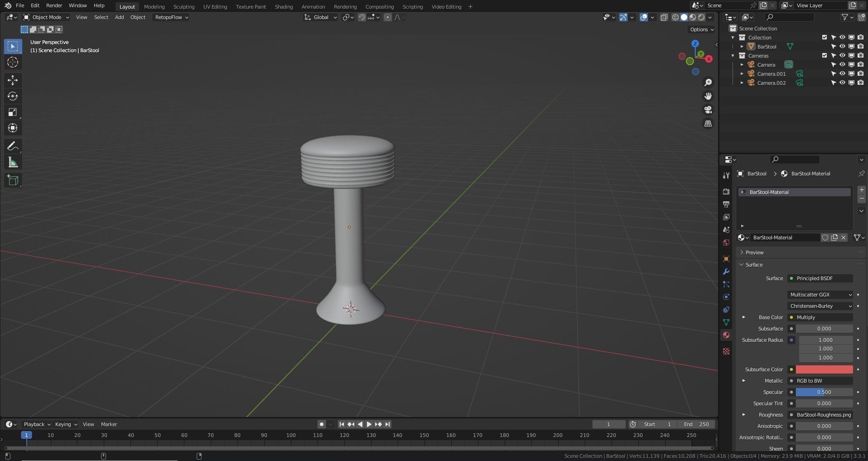Screen dimensions: 868x461
Task: Switch to the Modeling workspace tab
Action: tap(154, 7)
